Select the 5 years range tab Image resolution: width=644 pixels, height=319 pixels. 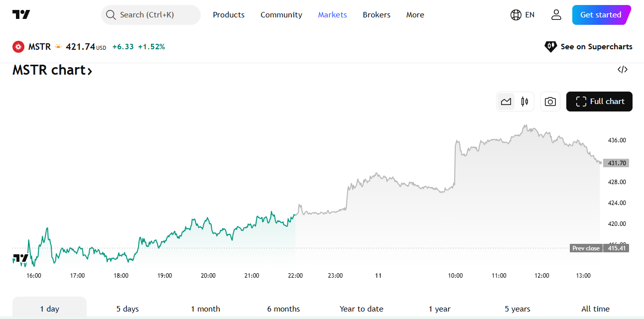[x=517, y=309]
